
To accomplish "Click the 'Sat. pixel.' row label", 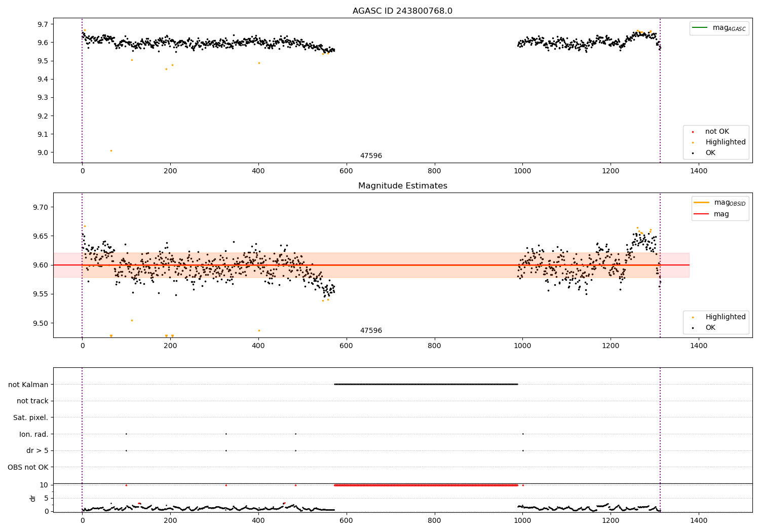I will [x=30, y=417].
